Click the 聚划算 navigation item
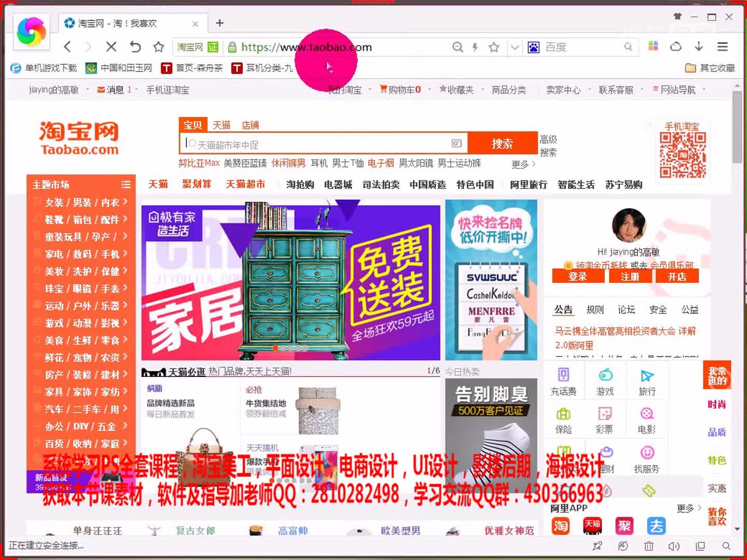This screenshot has width=747, height=560. click(x=197, y=184)
